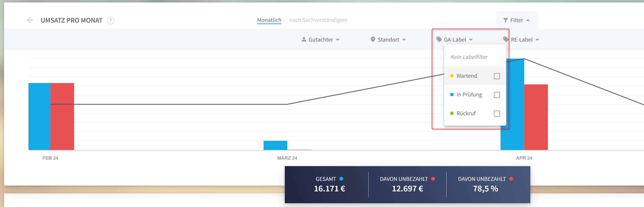Click red dot beside DAVON UNBEZAHLT 78,5 %
Viewport: 644px width, 207px height.
coord(511,179)
